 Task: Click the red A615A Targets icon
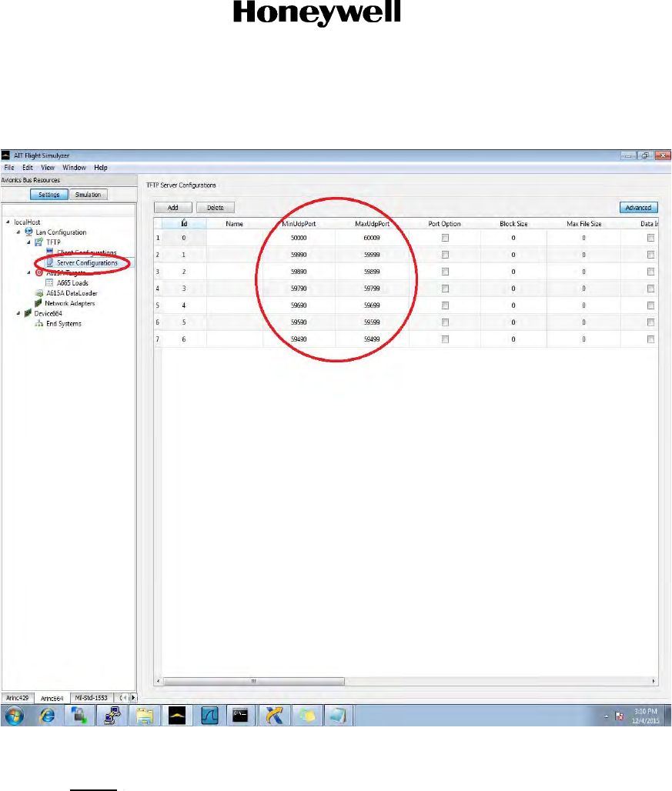[x=39, y=272]
